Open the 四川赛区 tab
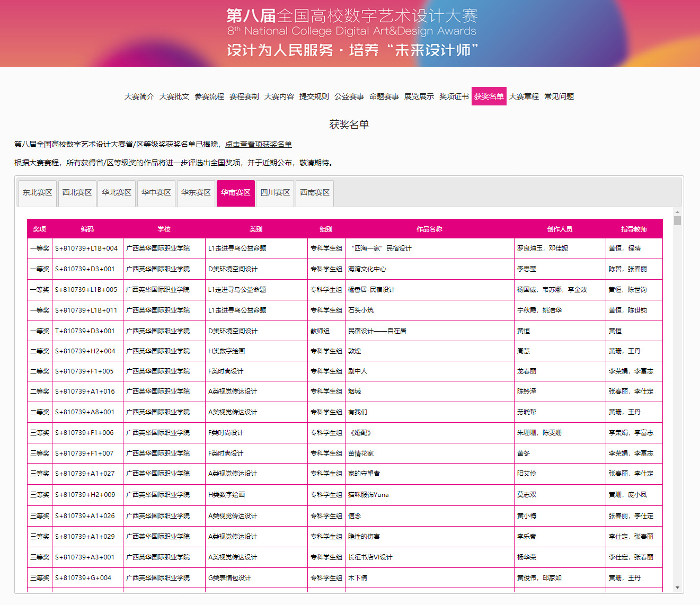Screen dimensions: 700x605 click(x=275, y=193)
